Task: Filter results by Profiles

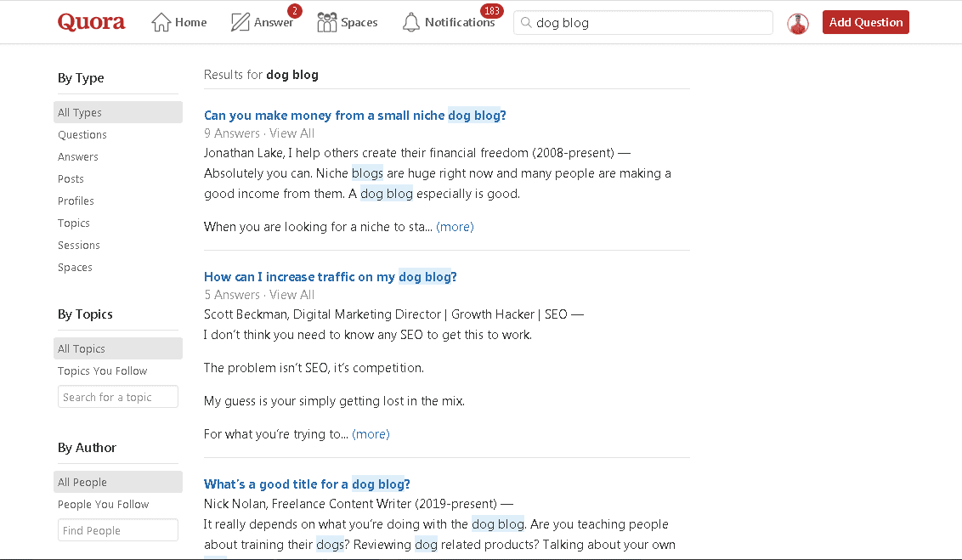Action: click(76, 201)
